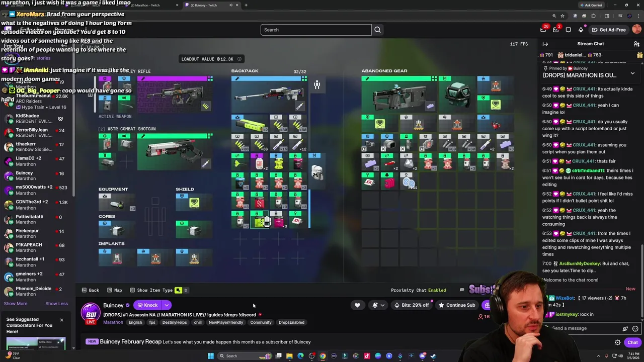This screenshot has width=644, height=362.
Task: Click the Loadout Value info icon
Action: coord(239,59)
